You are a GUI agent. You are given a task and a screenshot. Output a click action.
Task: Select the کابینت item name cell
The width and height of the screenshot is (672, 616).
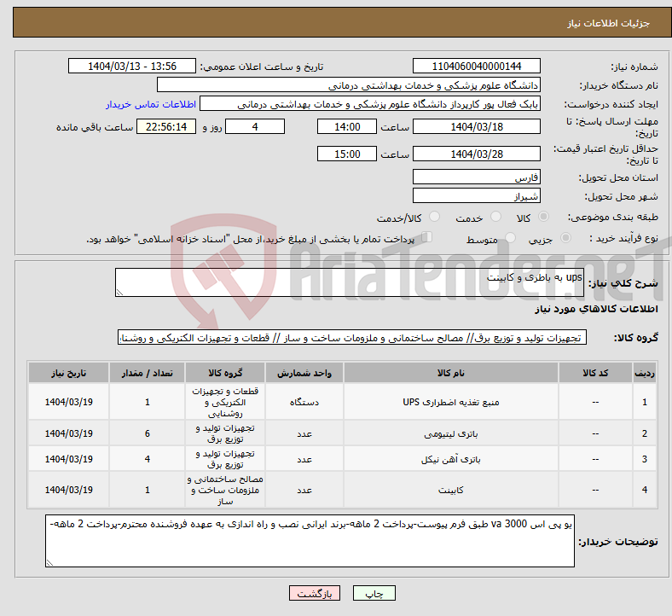(x=451, y=490)
